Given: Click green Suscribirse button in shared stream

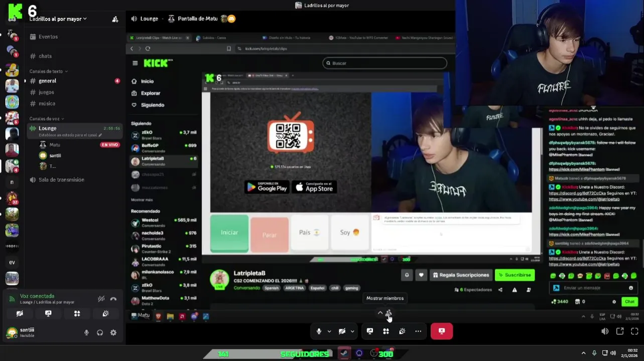Looking at the screenshot, I should tap(514, 275).
